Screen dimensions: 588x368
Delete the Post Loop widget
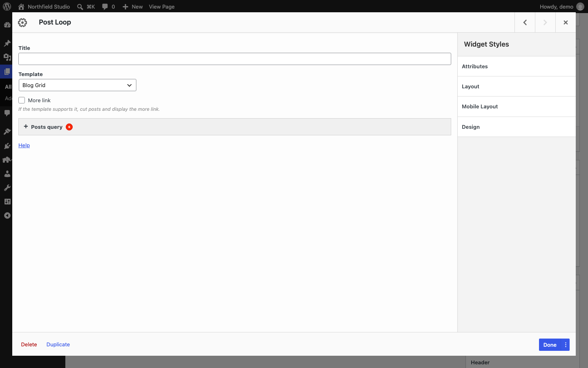(x=29, y=344)
